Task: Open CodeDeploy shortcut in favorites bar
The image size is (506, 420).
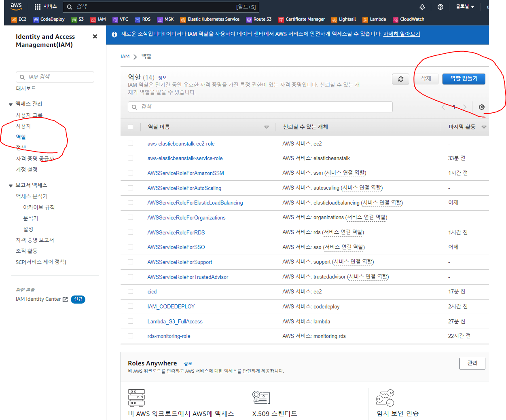Action: tap(49, 19)
